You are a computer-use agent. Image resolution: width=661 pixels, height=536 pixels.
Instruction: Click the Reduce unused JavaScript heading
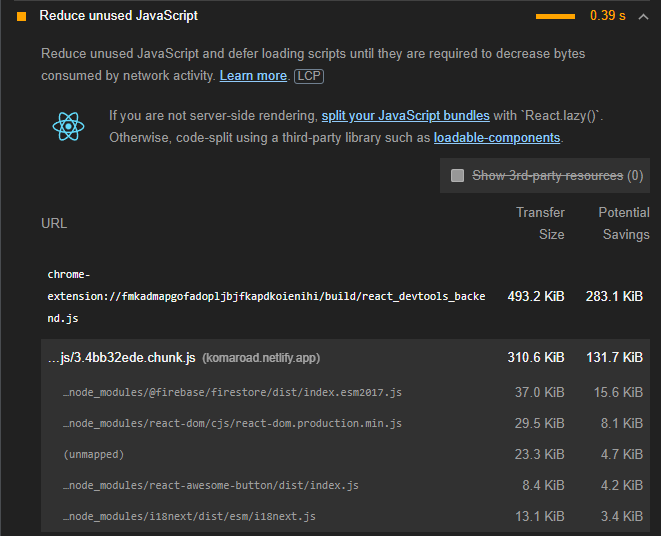(x=118, y=16)
